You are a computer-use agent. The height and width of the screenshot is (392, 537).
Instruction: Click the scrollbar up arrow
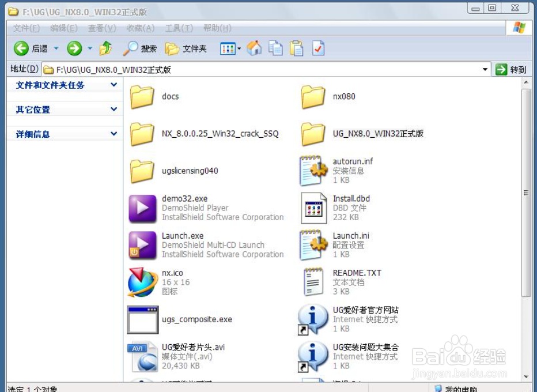pos(526,82)
